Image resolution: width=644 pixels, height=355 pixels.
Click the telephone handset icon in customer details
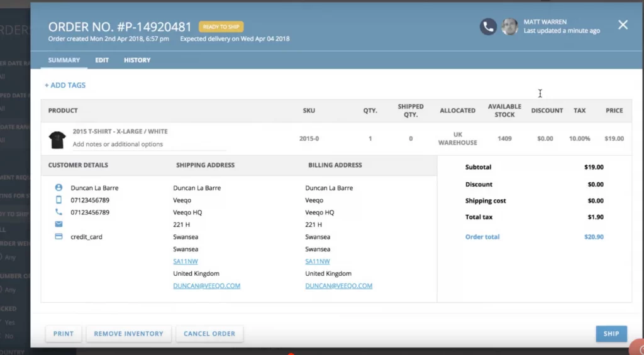click(x=58, y=212)
